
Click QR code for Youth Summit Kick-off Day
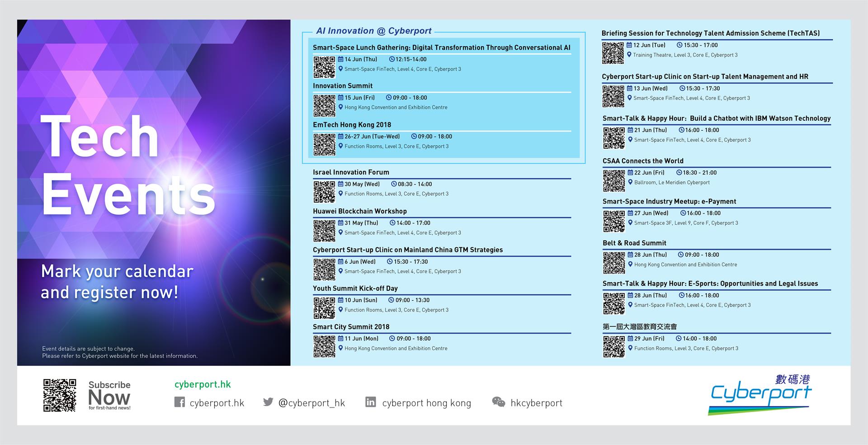tap(325, 308)
